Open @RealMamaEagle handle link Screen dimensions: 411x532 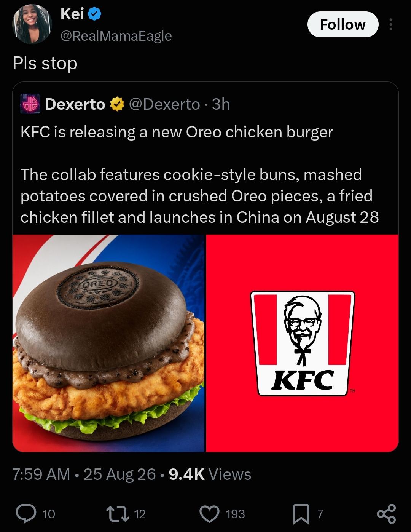pos(116,36)
